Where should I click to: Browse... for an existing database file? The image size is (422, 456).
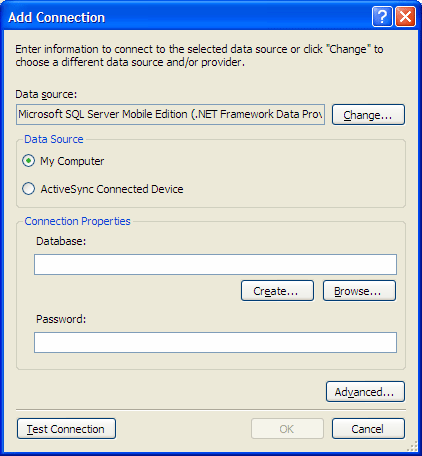(x=359, y=291)
